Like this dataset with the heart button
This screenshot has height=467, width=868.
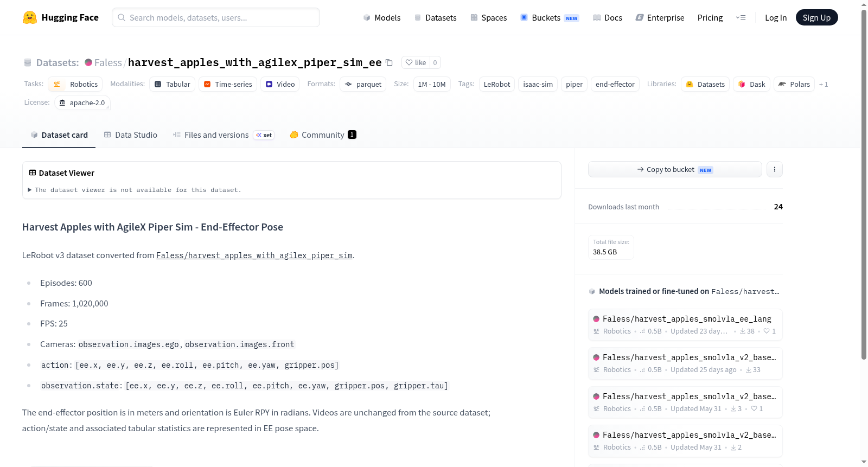[416, 62]
